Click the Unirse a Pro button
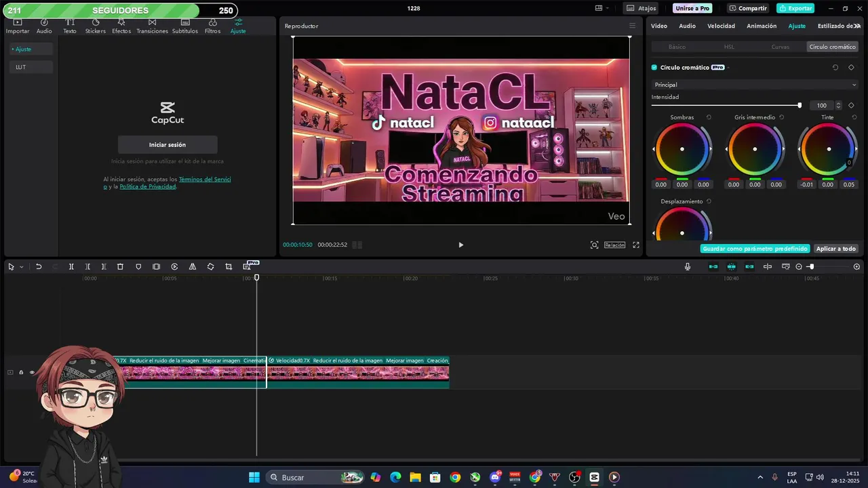Screen dimensions: 868x488 (x=692, y=8)
